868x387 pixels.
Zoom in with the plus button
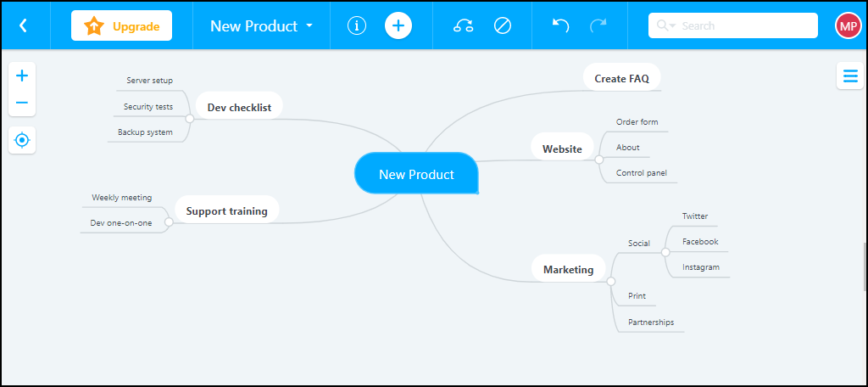tap(22, 76)
